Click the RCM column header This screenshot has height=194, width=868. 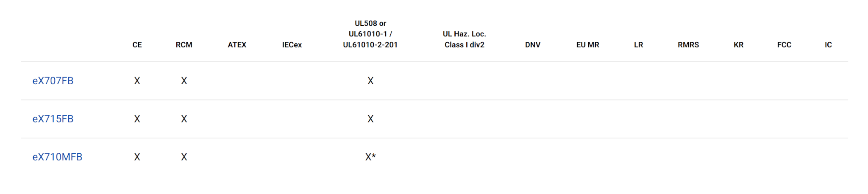point(184,45)
